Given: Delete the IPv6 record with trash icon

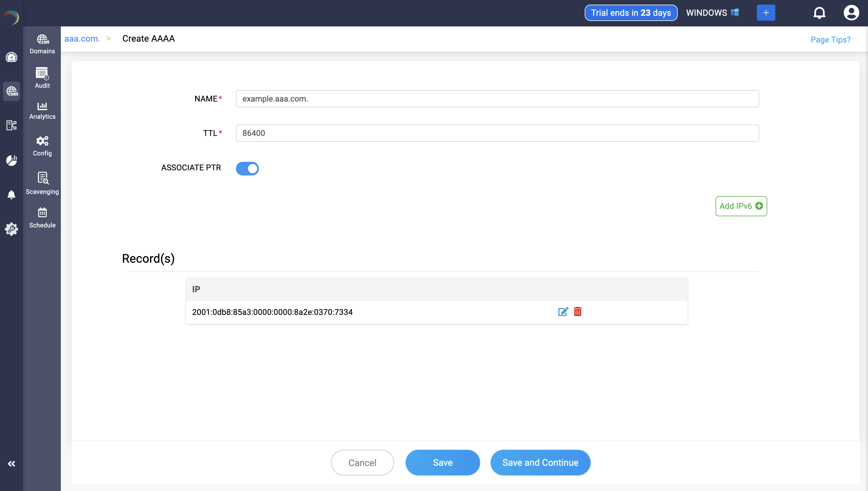Looking at the screenshot, I should [x=578, y=311].
